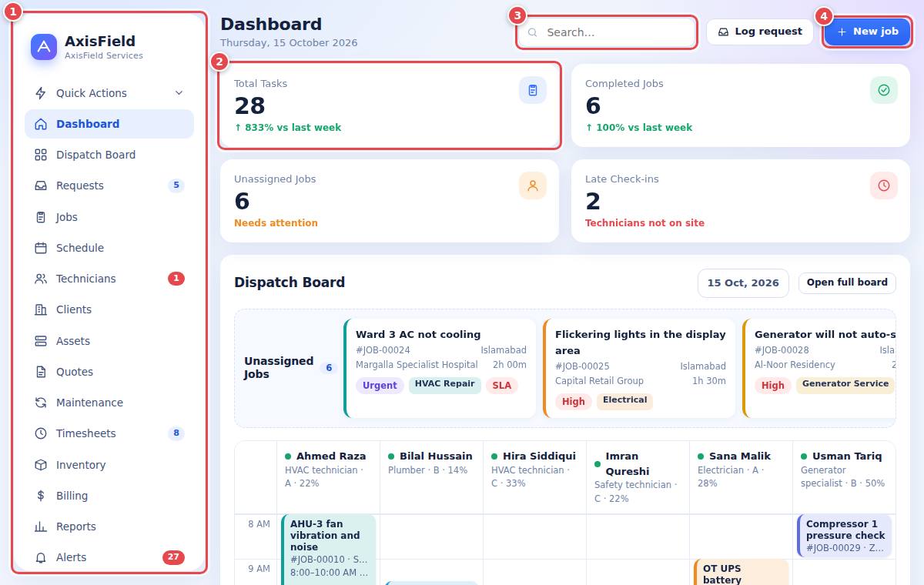924x585 pixels.
Task: Click the New job button
Action: point(867,32)
